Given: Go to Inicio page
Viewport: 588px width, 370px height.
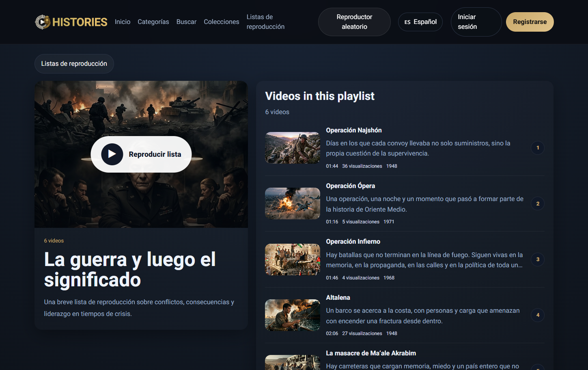Looking at the screenshot, I should pyautogui.click(x=123, y=22).
